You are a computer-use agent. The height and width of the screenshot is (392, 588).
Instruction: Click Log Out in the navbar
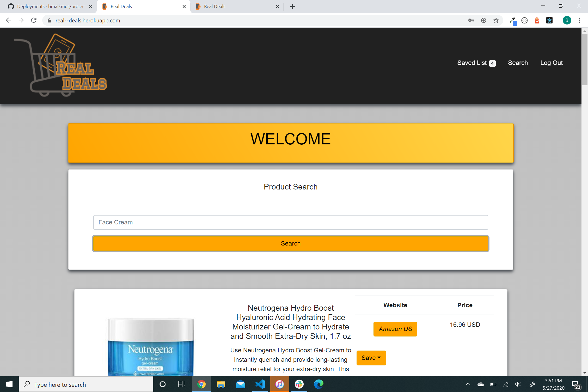[x=552, y=63]
